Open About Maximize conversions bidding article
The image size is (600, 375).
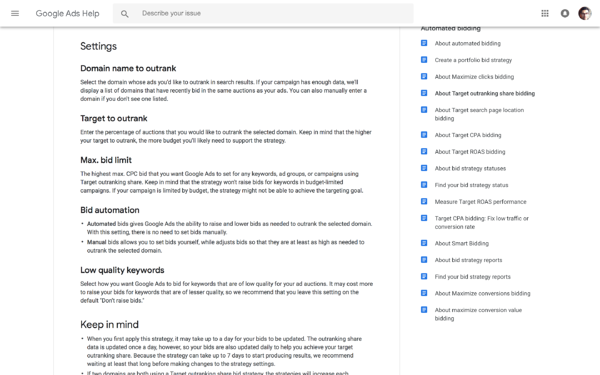pos(483,293)
